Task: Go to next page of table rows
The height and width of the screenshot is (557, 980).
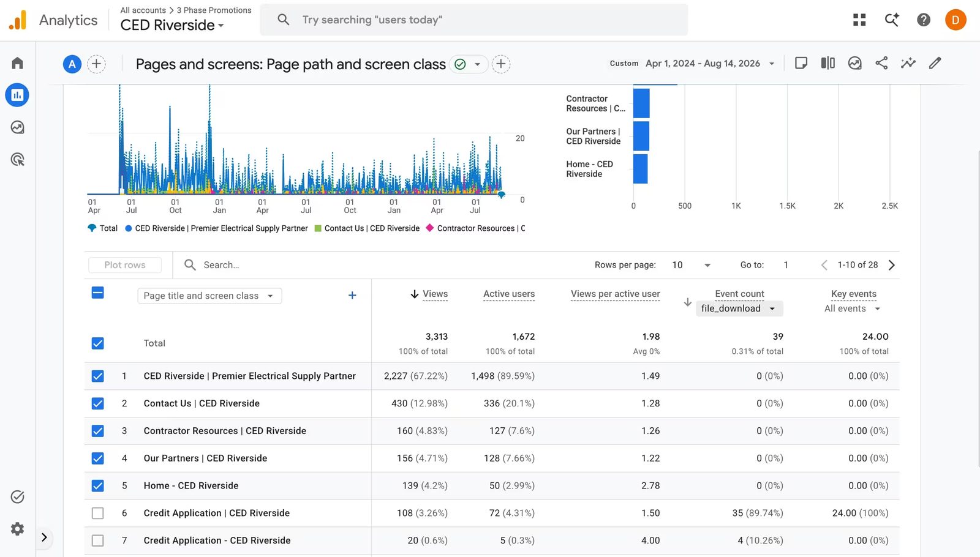Action: click(892, 265)
